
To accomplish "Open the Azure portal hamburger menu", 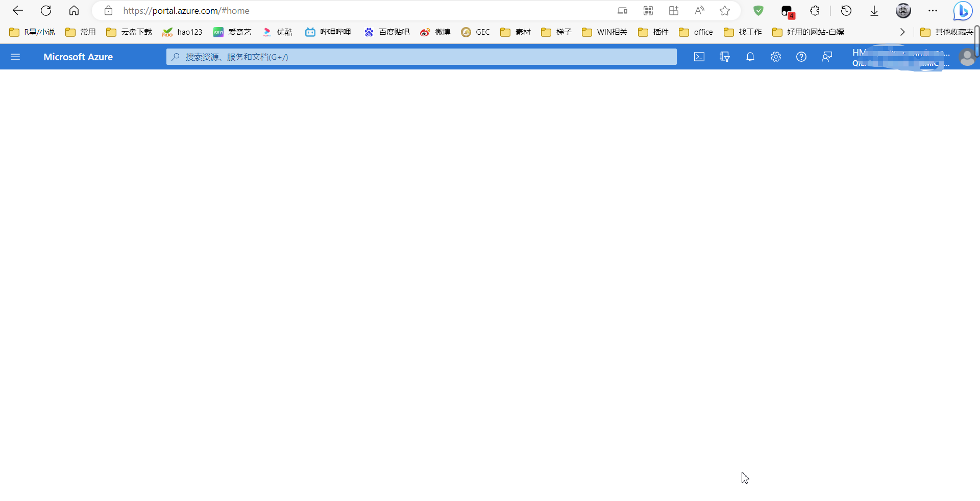I will 15,57.
